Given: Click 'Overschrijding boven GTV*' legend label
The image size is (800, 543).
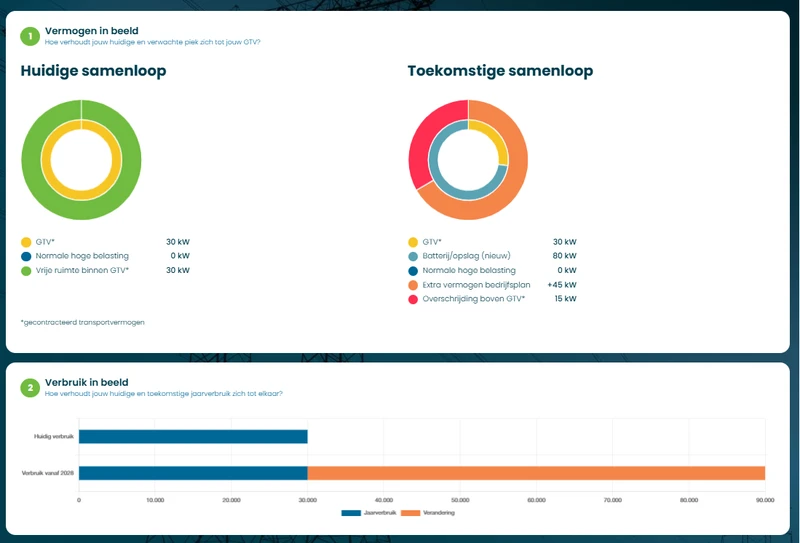Looking at the screenshot, I should pyautogui.click(x=473, y=299).
